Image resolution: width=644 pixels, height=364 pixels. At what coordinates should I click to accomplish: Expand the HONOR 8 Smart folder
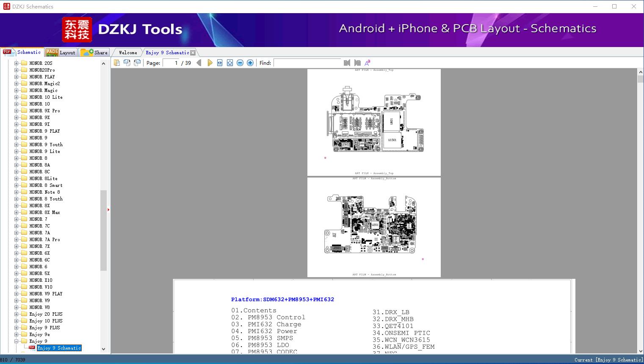pos(17,185)
